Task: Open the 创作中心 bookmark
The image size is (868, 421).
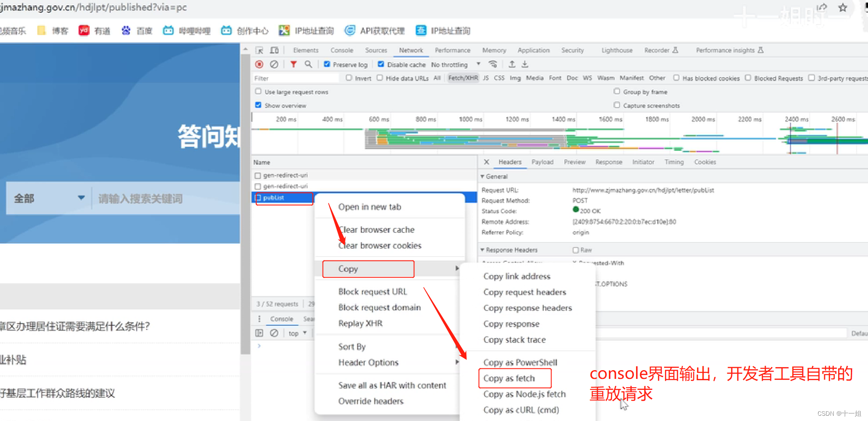Action: (x=245, y=31)
